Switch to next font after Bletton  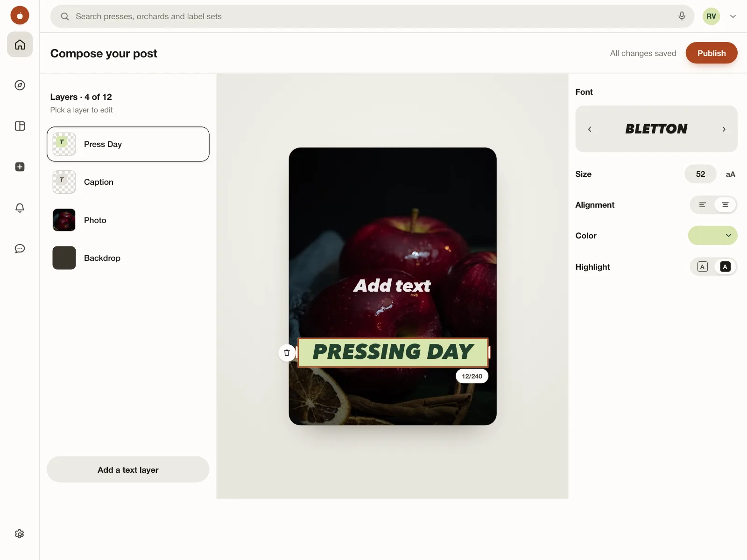724,129
